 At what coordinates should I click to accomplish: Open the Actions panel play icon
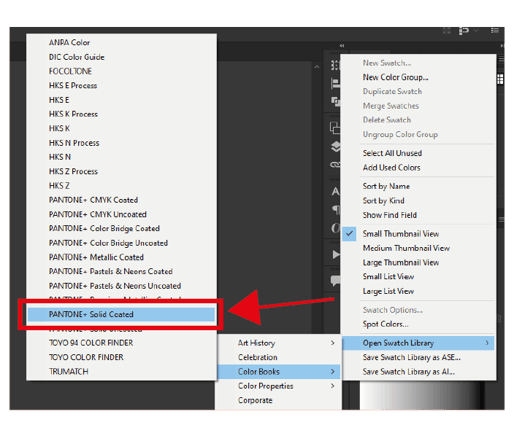[x=336, y=255]
